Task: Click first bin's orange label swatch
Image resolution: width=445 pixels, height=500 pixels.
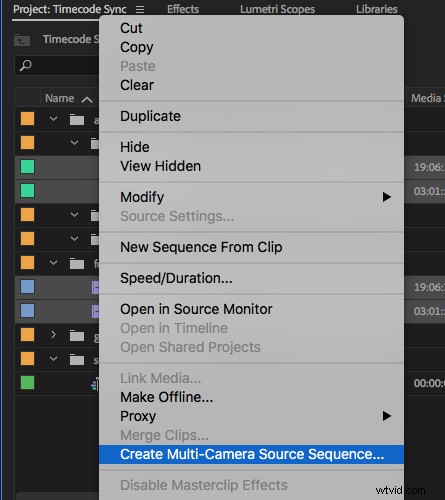Action: (27, 118)
